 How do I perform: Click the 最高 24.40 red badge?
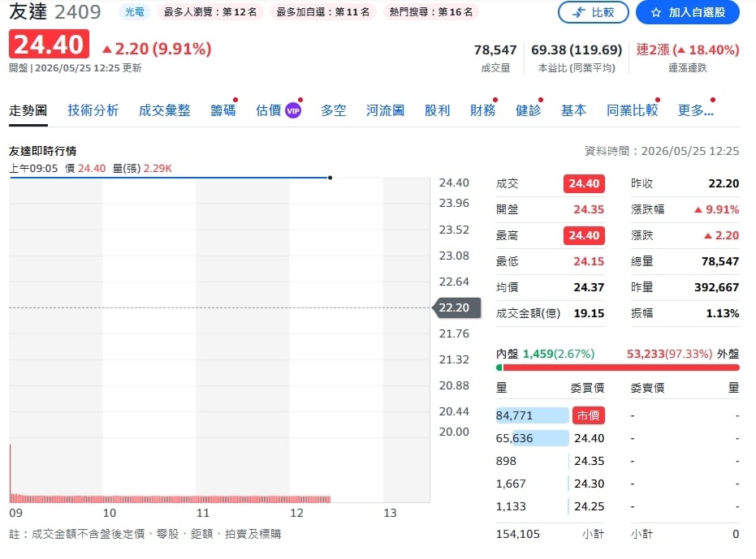click(584, 235)
